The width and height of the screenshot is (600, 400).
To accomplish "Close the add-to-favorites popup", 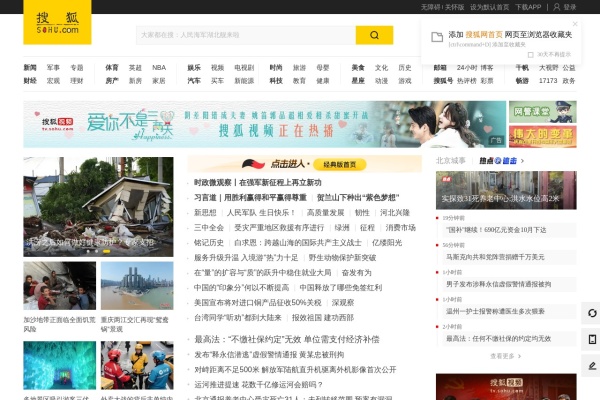I will click(x=575, y=24).
